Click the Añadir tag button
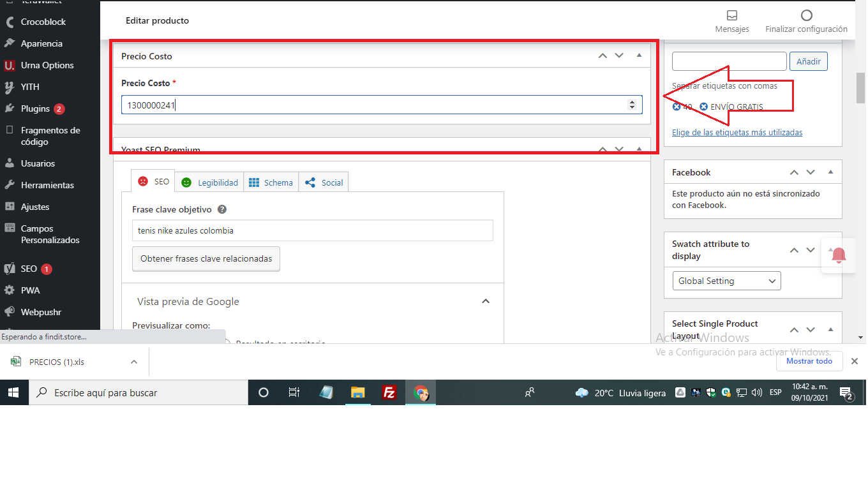This screenshot has width=868, height=490. (x=809, y=61)
